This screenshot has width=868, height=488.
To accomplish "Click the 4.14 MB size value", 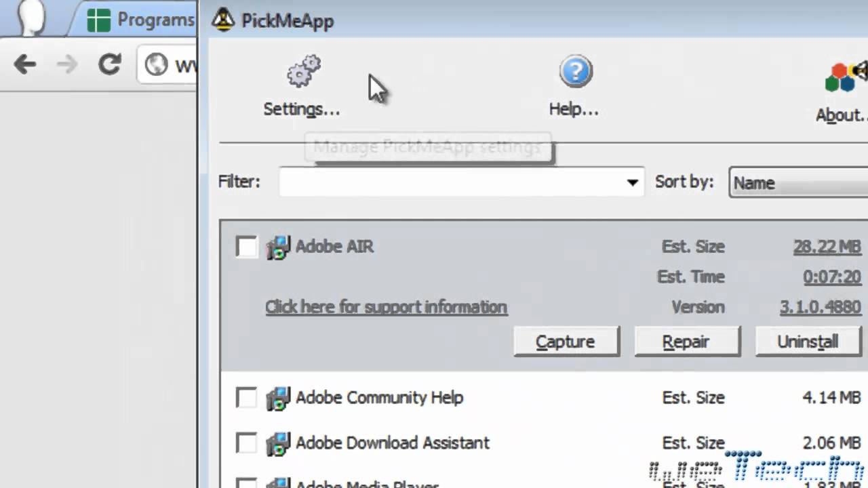I will [831, 398].
